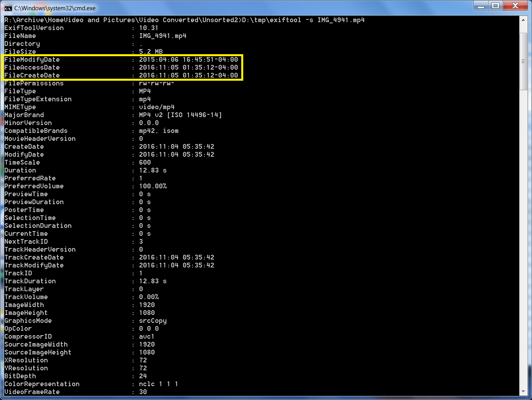The width and height of the screenshot is (532, 400).
Task: Click the TrackID label
Action: coord(18,273)
